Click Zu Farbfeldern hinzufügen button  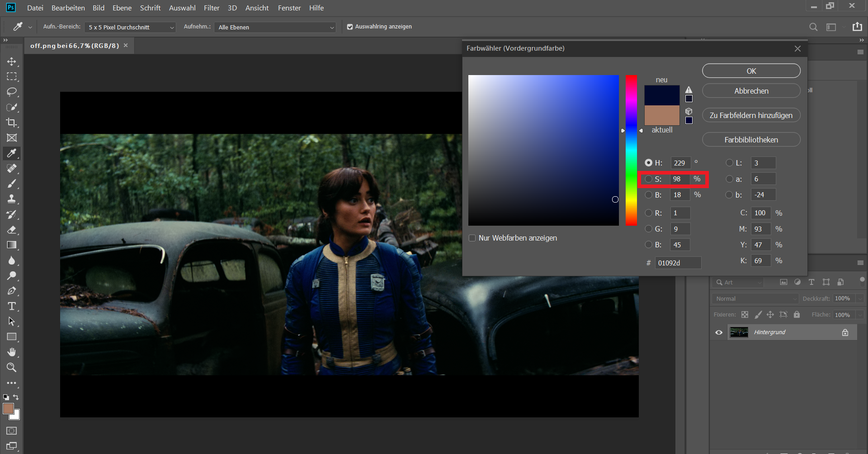click(751, 115)
